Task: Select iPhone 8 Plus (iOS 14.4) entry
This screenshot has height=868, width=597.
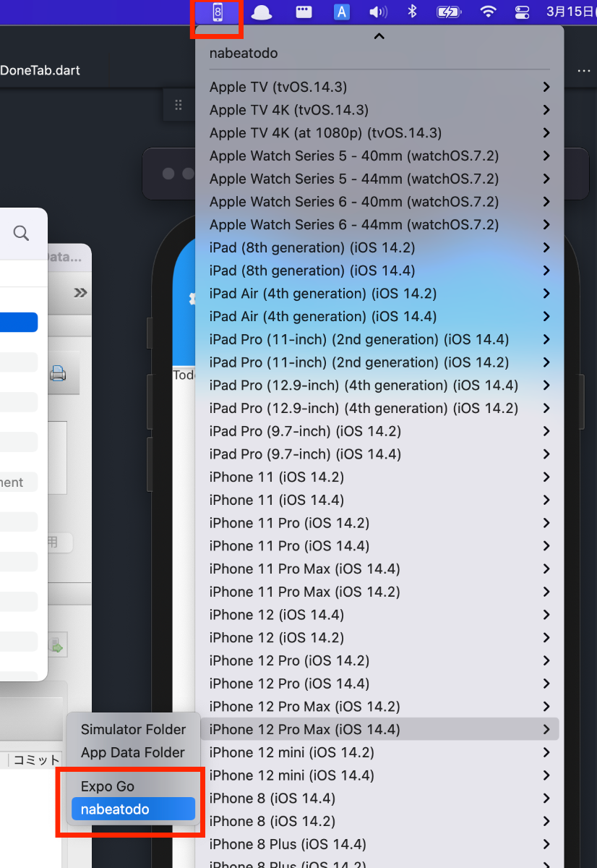Action: 379,844
